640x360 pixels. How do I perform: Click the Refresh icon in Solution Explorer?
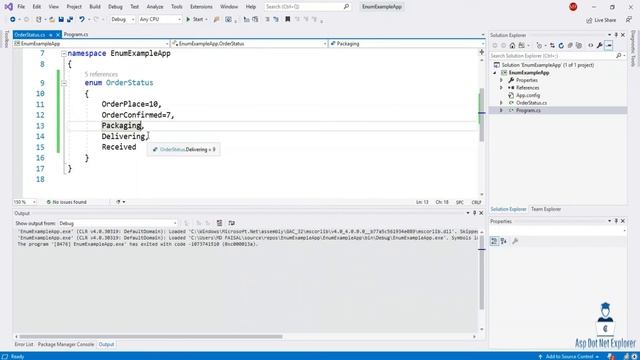(x=561, y=45)
